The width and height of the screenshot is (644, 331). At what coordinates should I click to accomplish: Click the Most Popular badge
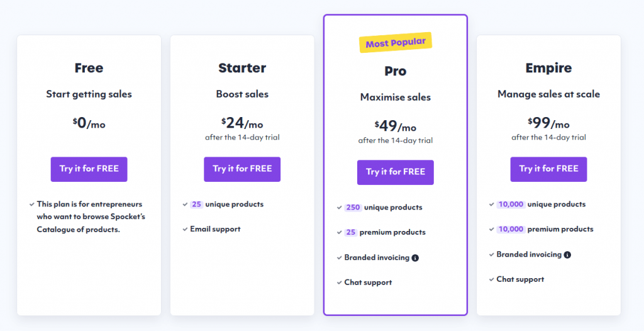click(396, 43)
